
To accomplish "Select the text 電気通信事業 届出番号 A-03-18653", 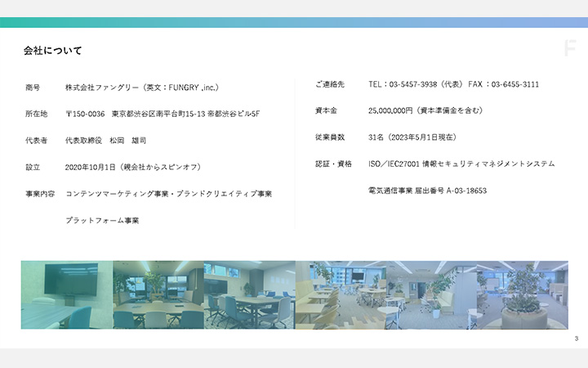I will (427, 191).
